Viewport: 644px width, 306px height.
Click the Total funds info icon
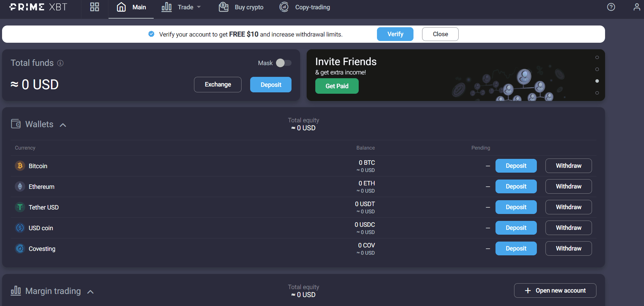pyautogui.click(x=60, y=63)
